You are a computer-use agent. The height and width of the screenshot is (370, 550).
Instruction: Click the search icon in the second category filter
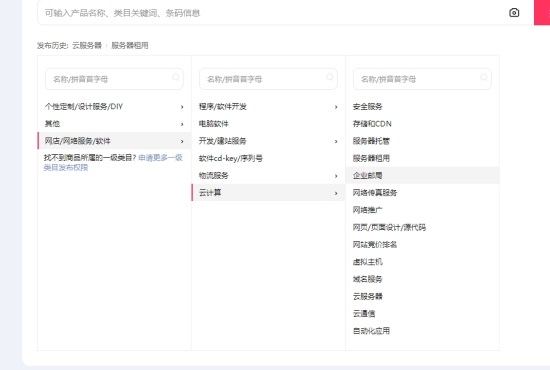point(330,77)
